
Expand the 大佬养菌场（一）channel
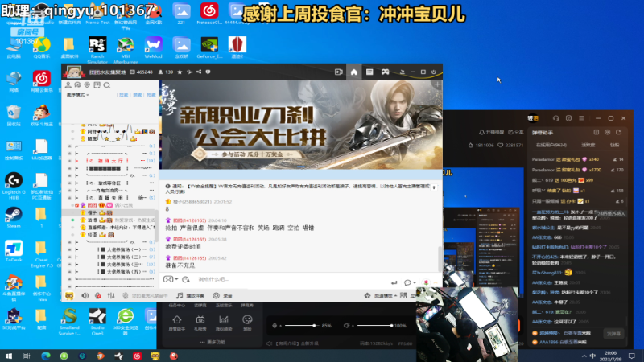coord(76,249)
